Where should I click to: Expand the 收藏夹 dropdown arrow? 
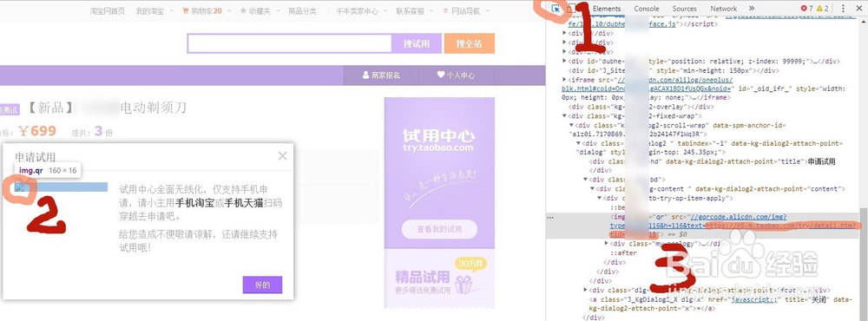[279, 11]
